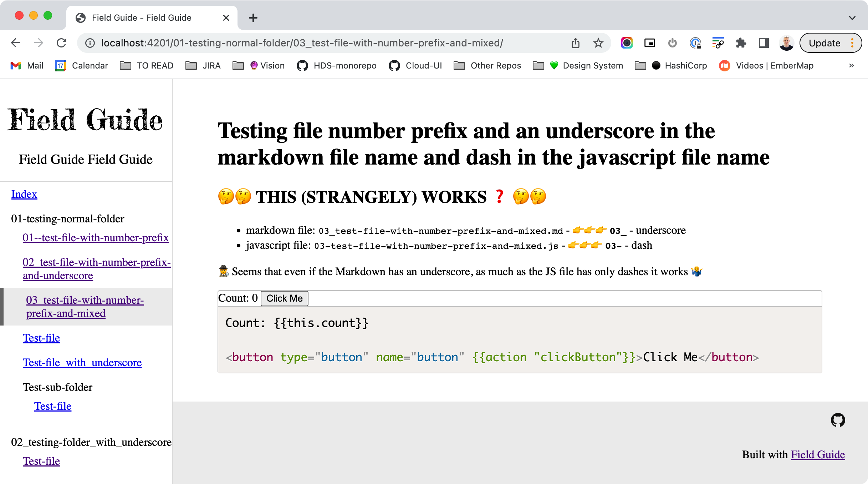Show site information icon in address bar
Image resolution: width=868 pixels, height=484 pixels.
90,43
